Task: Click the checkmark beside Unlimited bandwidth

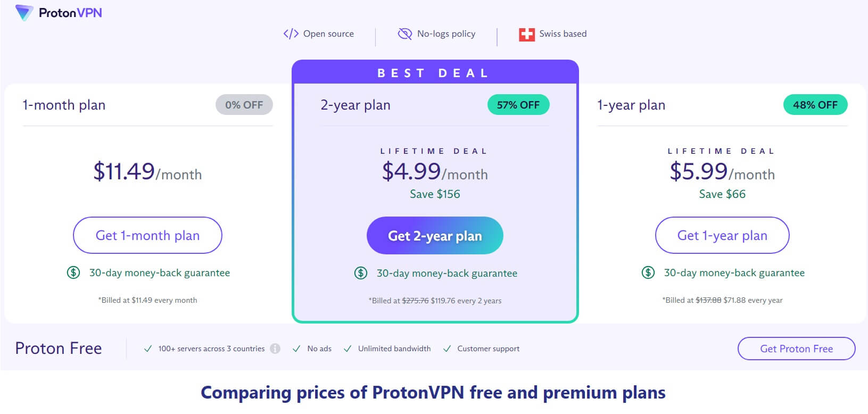Action: (348, 349)
